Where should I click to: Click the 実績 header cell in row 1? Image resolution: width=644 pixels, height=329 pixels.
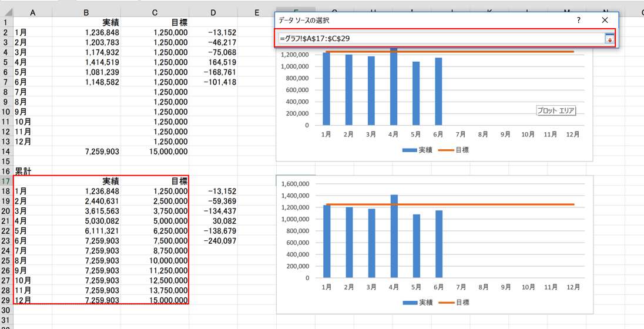pyautogui.click(x=86, y=22)
